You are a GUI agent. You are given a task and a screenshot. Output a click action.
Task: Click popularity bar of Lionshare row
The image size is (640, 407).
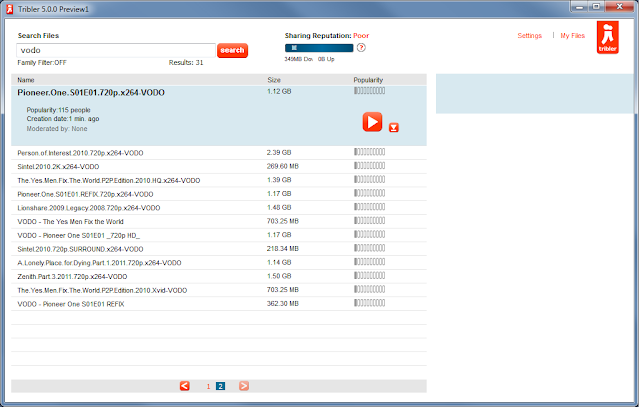click(369, 207)
